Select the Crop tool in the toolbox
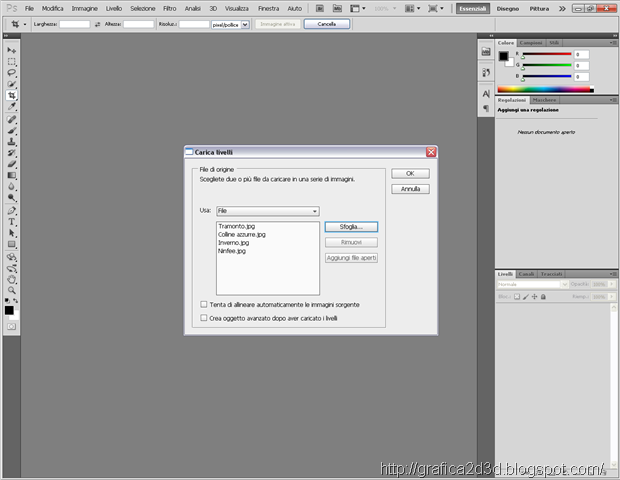Viewport: 620px width, 480px height. tap(12, 96)
